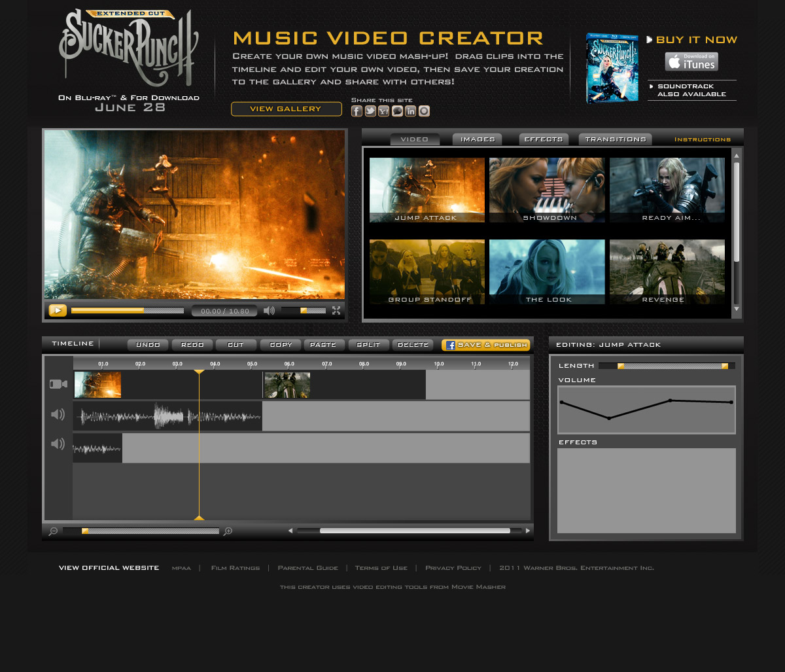Click the Undo button
Viewport: 785px width, 672px height.
tap(148, 345)
